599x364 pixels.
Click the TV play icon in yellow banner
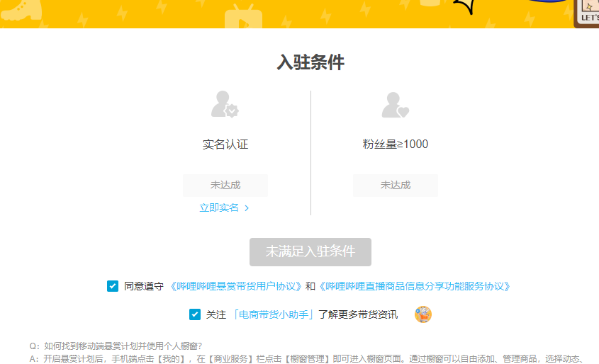pyautogui.click(x=243, y=16)
